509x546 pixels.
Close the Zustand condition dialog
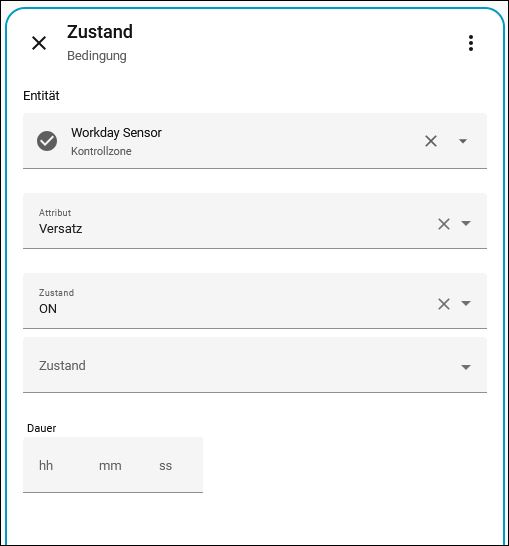pos(39,43)
